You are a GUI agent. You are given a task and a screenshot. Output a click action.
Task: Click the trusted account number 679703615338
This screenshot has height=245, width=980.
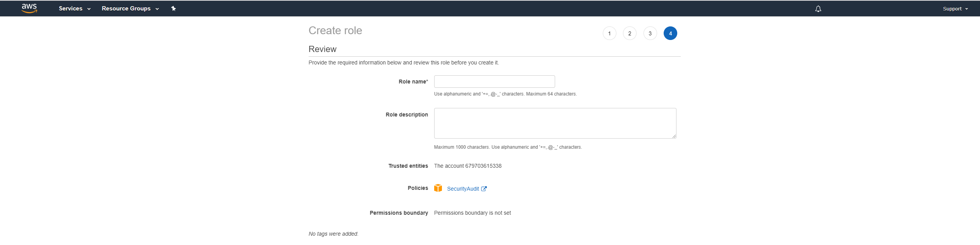(483, 166)
